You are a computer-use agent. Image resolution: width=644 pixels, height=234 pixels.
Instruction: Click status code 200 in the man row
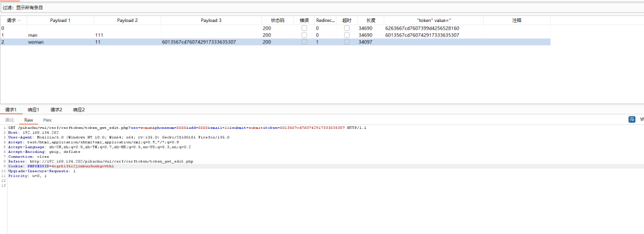267,35
